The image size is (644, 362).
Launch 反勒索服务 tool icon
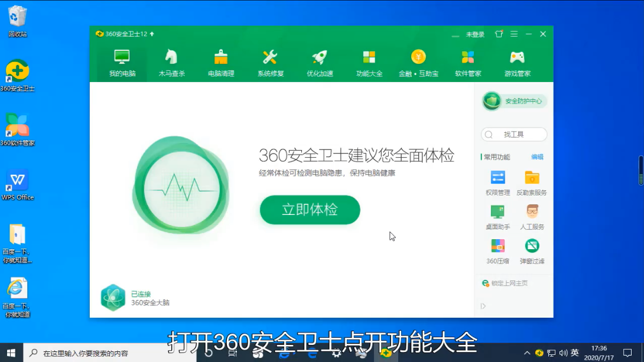[532, 178]
